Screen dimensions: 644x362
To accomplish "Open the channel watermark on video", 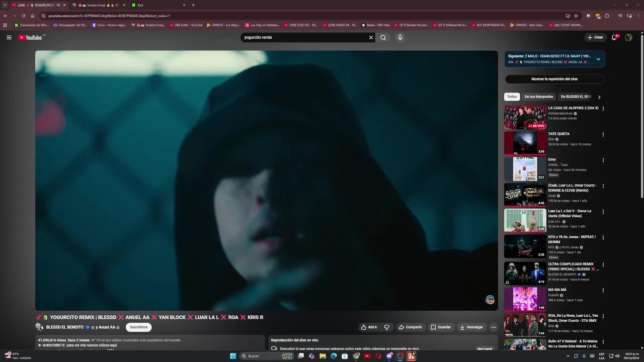I will (490, 300).
